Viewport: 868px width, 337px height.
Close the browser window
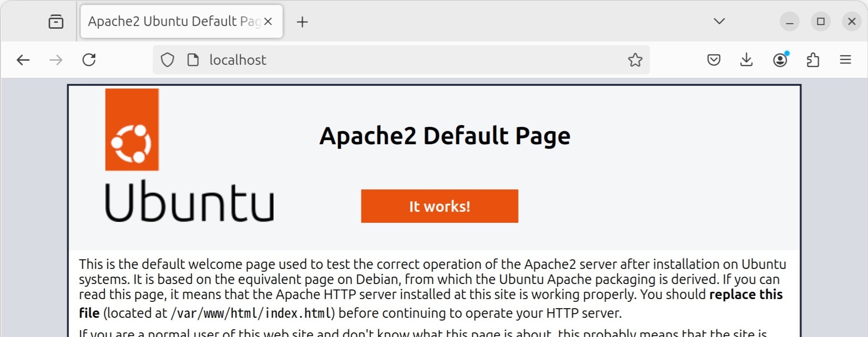pos(852,21)
